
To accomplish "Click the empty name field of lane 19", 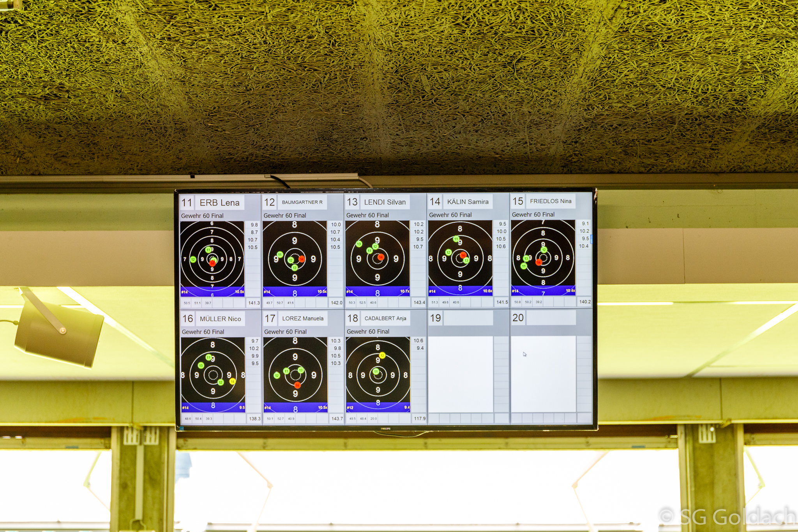I will 468,318.
